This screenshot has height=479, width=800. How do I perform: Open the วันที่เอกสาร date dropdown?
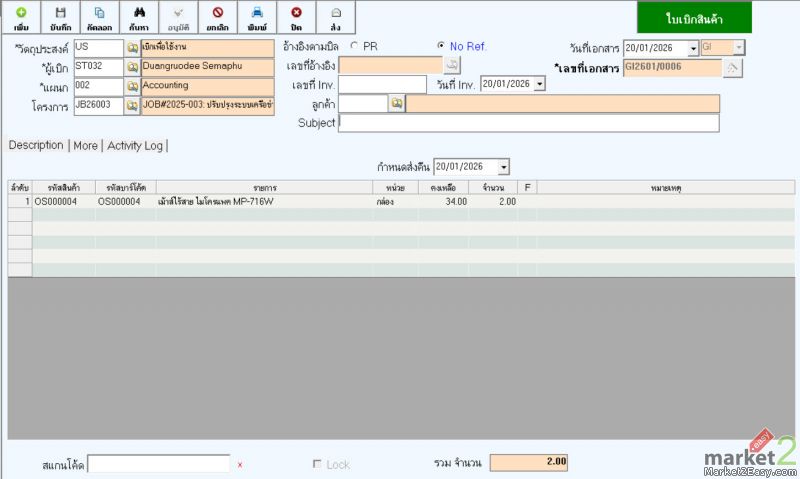(x=693, y=48)
